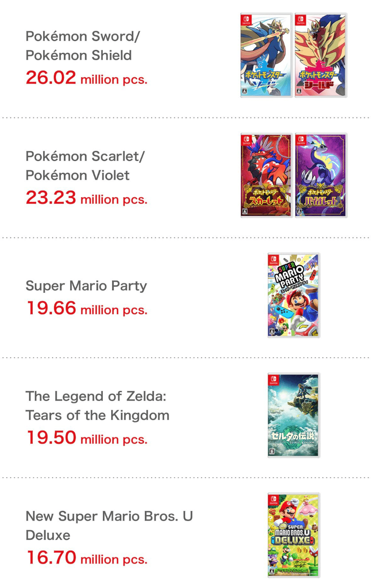Click the New Super Mario Bros. U Deluxe title

pyautogui.click(x=109, y=526)
